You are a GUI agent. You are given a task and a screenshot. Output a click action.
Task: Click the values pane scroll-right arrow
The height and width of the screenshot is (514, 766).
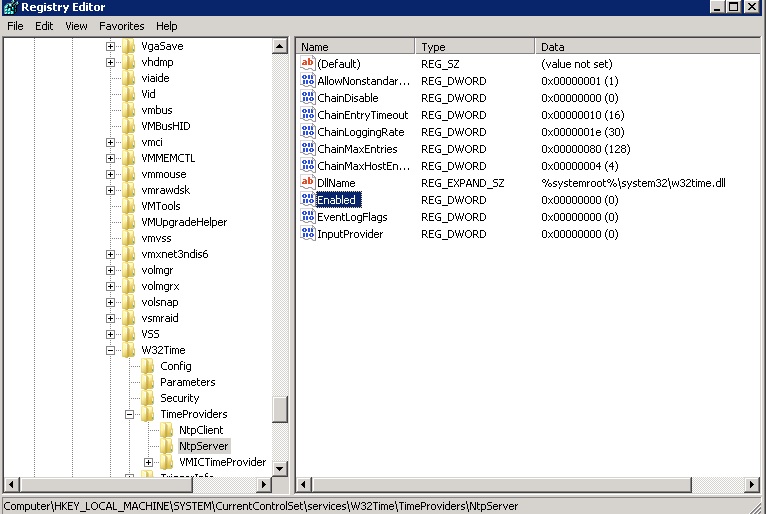[x=752, y=485]
